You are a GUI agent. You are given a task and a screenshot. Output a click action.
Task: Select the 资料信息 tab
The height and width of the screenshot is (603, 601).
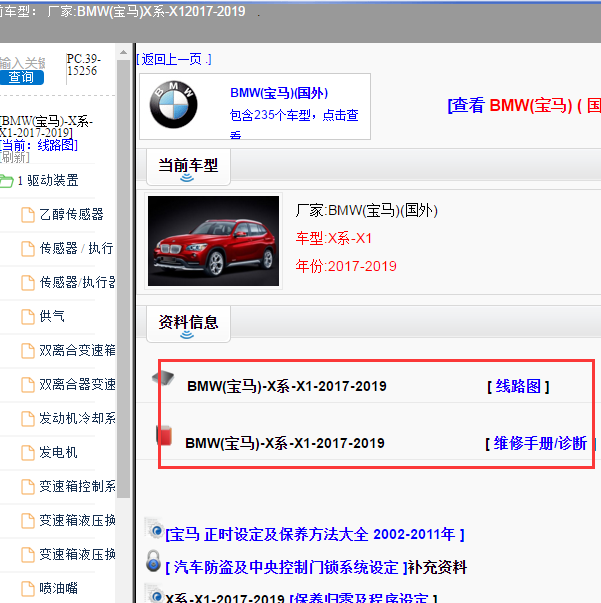coord(188,324)
